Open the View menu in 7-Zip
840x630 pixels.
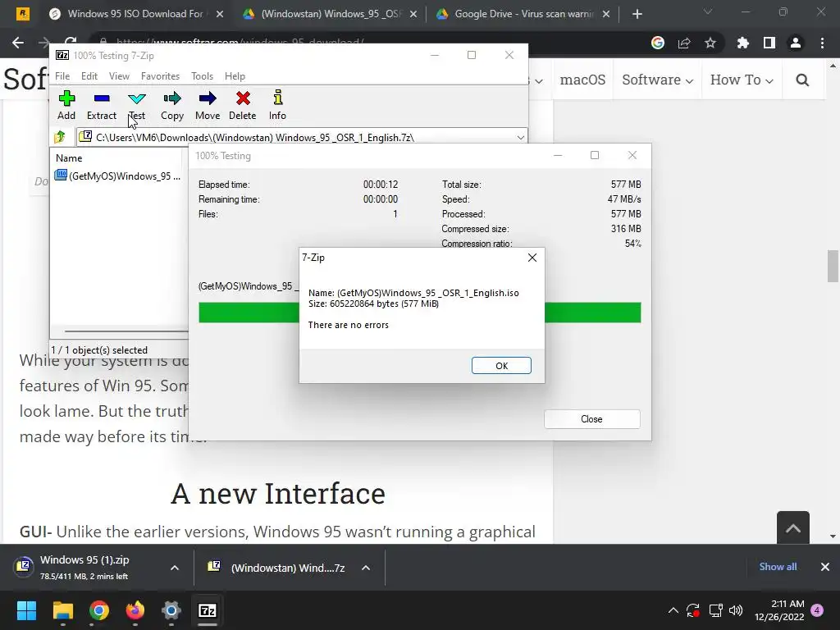coord(119,76)
